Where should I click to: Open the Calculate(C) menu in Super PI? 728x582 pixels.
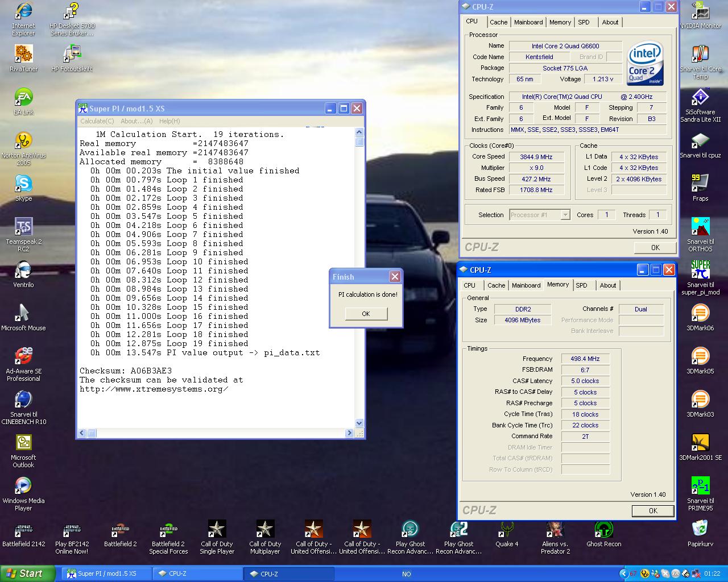coord(97,121)
